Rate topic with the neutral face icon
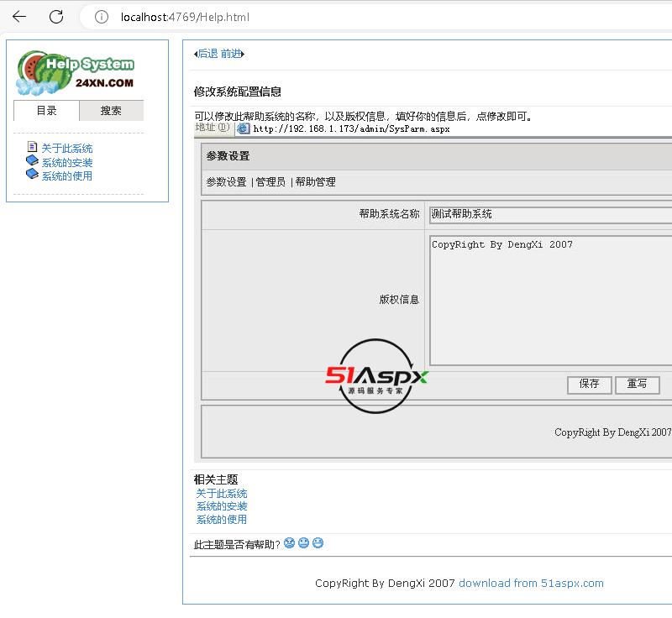The image size is (672, 618). (x=303, y=543)
